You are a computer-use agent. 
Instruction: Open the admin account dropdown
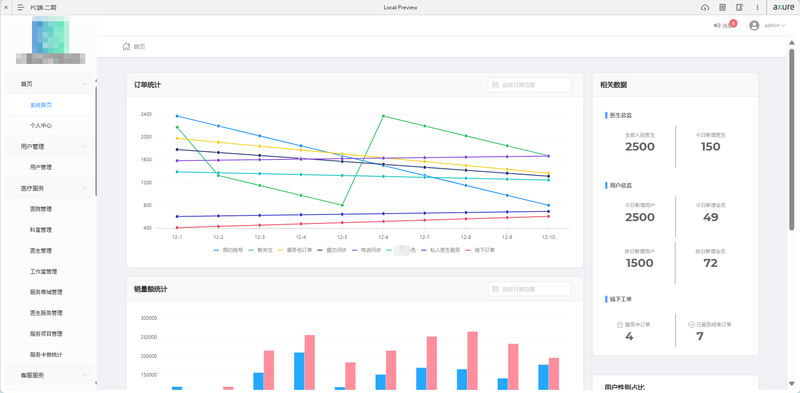pos(775,26)
